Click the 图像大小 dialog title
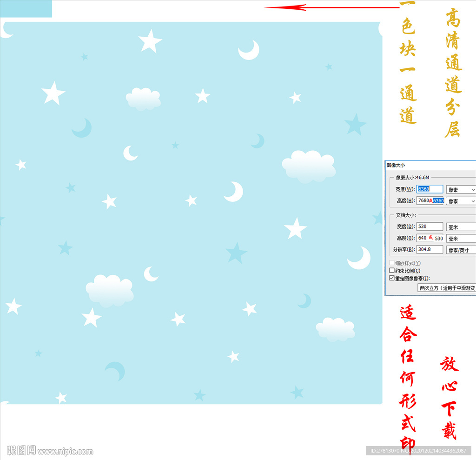Viewport: 476px width, 460px height. (396, 165)
